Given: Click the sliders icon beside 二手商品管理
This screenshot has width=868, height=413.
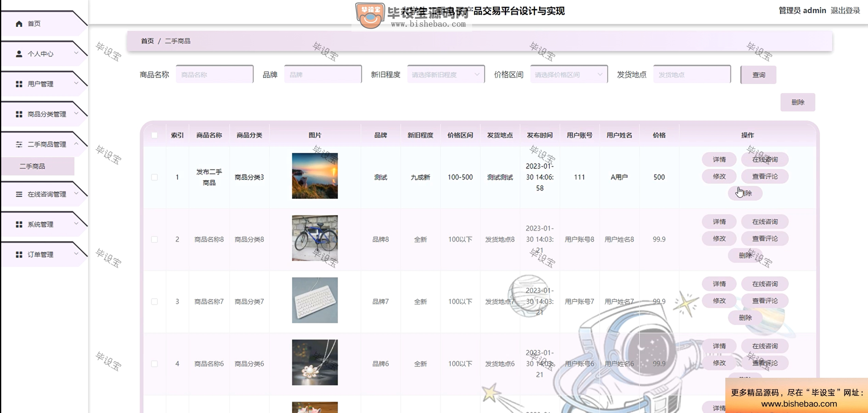Looking at the screenshot, I should (x=19, y=144).
